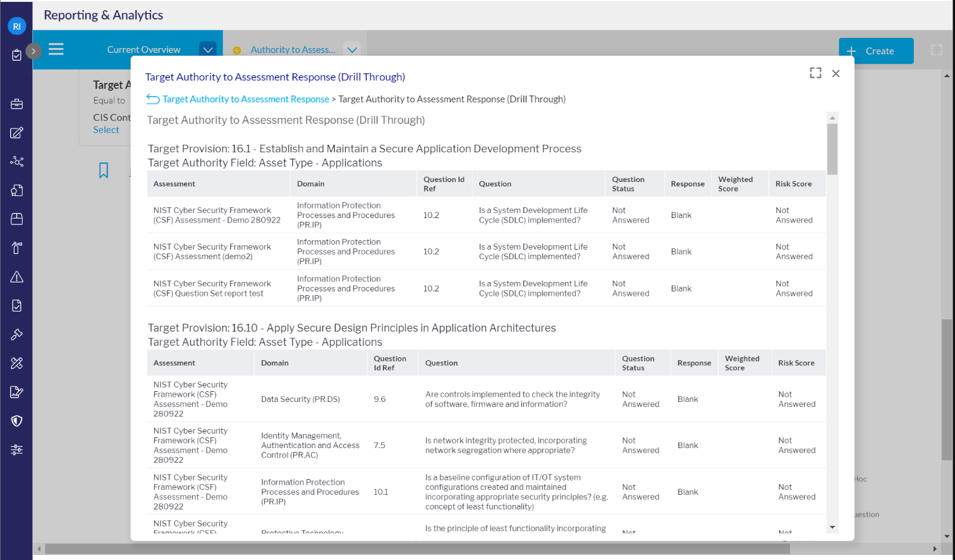Expand the dialog to full screen
Image resolution: width=955 pixels, height=560 pixels.
(815, 73)
